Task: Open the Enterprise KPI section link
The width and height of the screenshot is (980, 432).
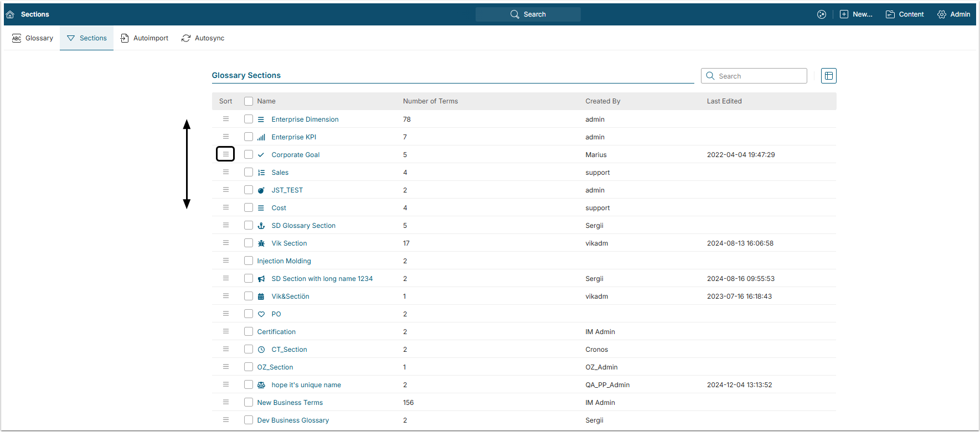Action: (293, 137)
